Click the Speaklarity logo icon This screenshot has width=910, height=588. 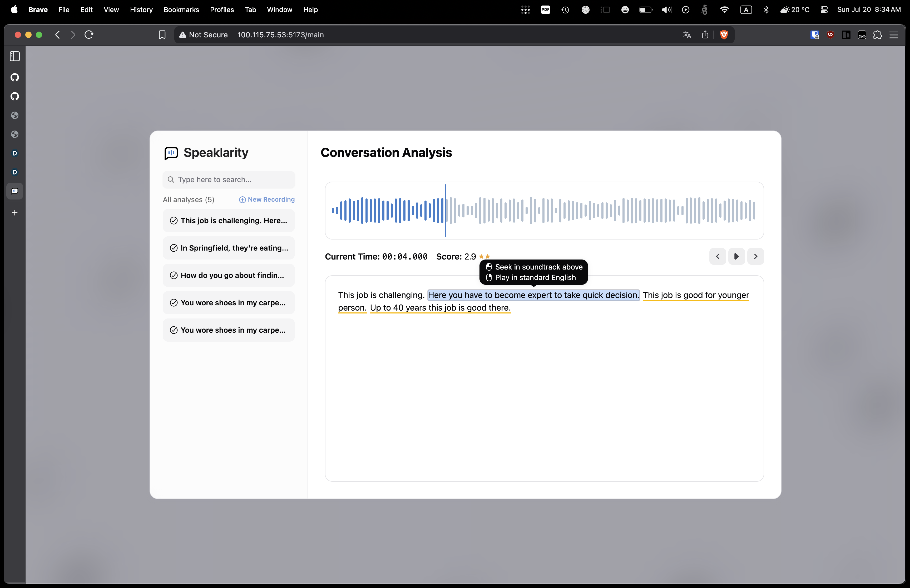(x=171, y=153)
